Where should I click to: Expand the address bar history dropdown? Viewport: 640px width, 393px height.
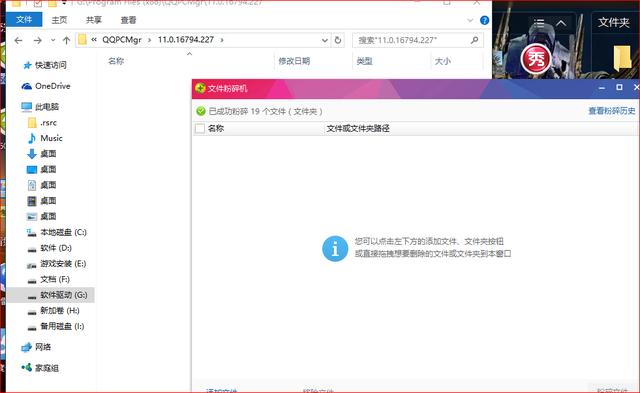[x=324, y=40]
